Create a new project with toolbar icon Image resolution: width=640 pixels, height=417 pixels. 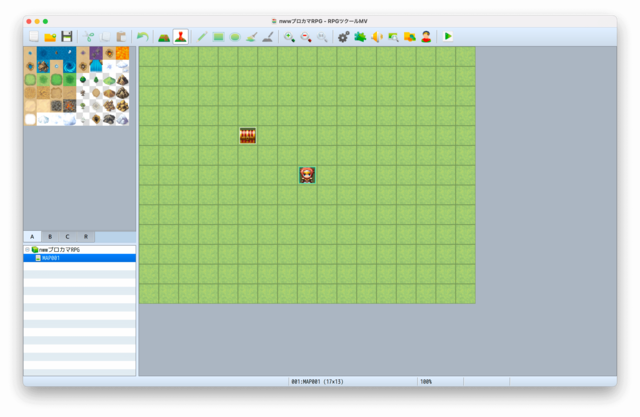click(34, 37)
